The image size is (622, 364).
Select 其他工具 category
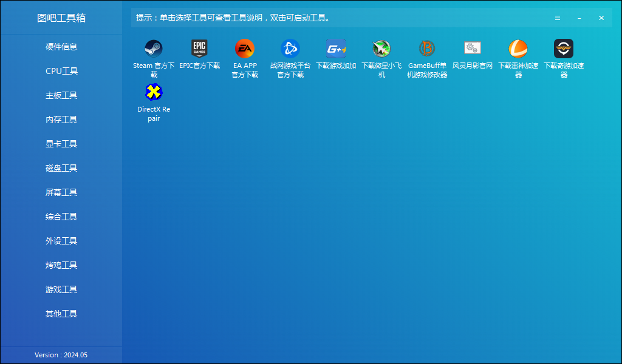coord(61,314)
